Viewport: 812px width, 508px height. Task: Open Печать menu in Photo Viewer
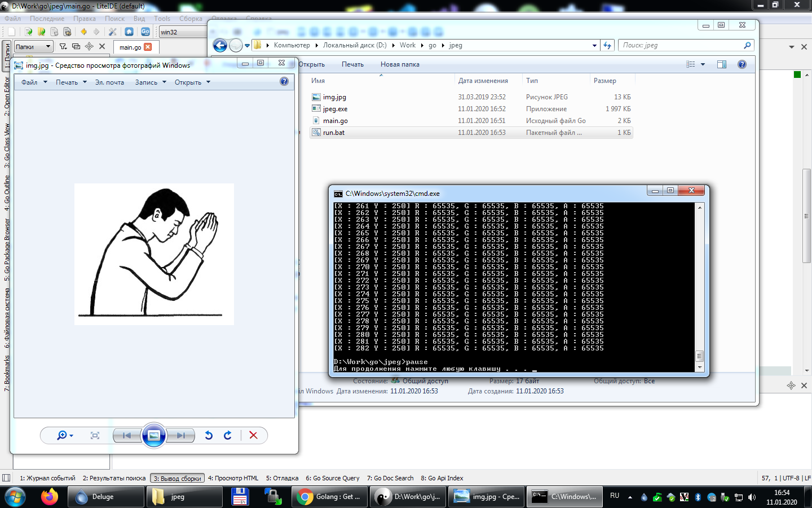click(x=71, y=82)
